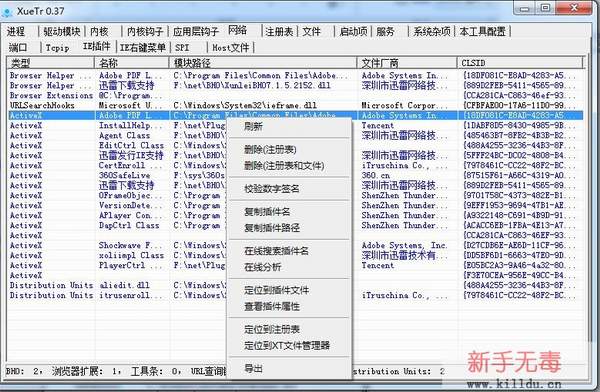Click the DapCtrl Class entry name
600x392 pixels.
coord(129,225)
